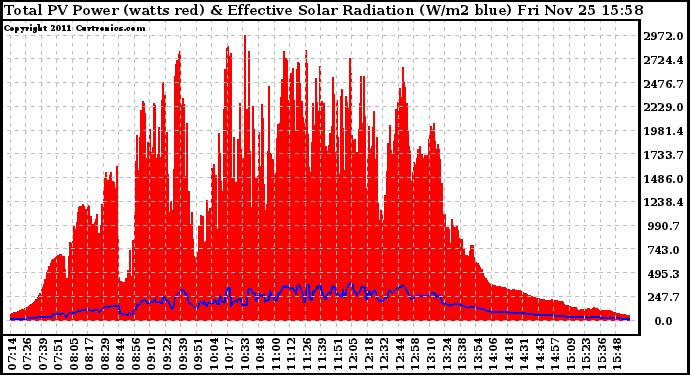
Task: Pick the 12:58 time label
Action: pos(416,353)
